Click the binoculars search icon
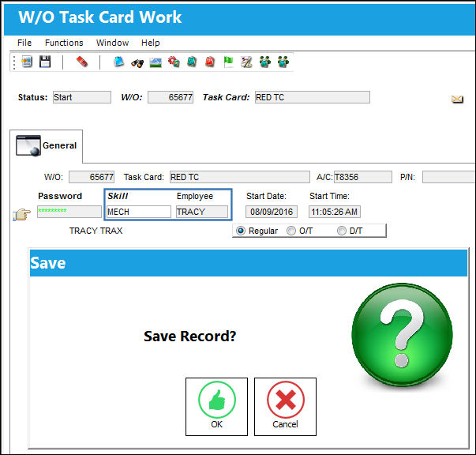 pos(137,63)
